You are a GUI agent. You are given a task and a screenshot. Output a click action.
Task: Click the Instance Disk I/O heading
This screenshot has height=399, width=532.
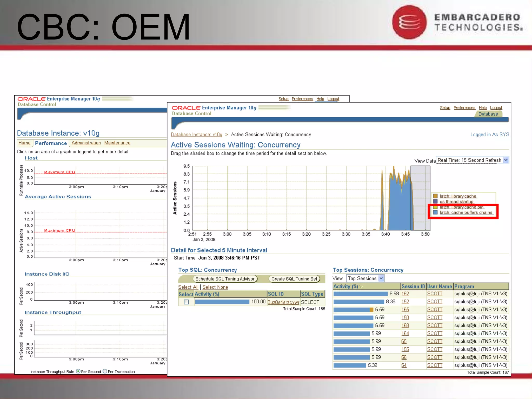tap(47, 274)
